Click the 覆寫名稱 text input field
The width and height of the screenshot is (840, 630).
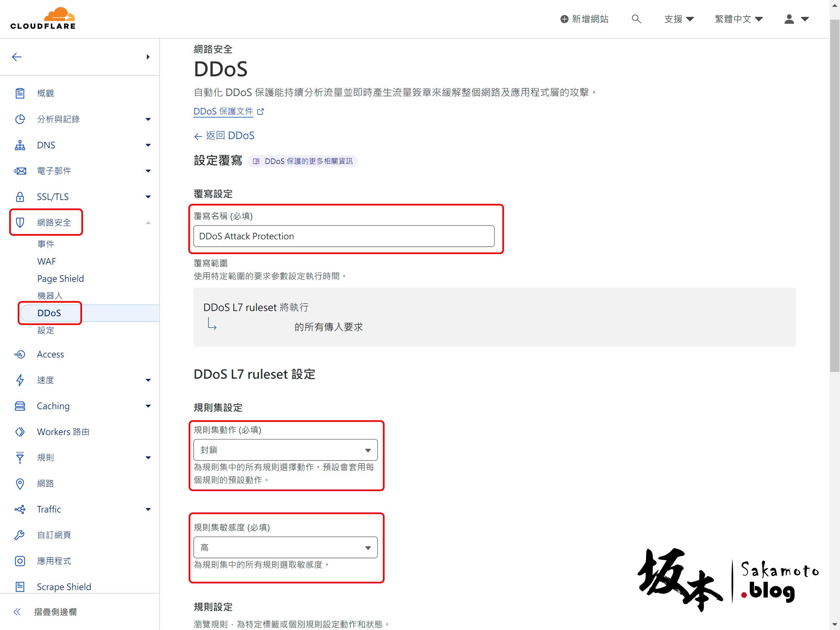344,236
